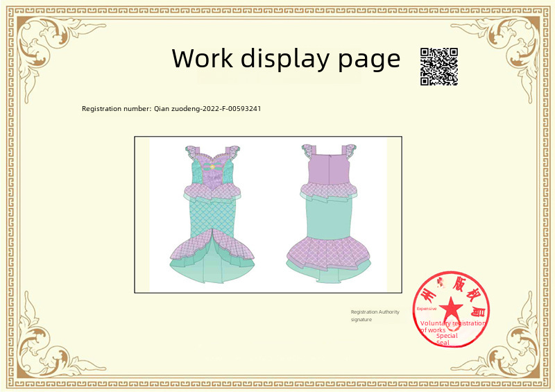Viewport: 555px width, 392px height.
Task: Click the red star in the seal
Action: (x=451, y=307)
